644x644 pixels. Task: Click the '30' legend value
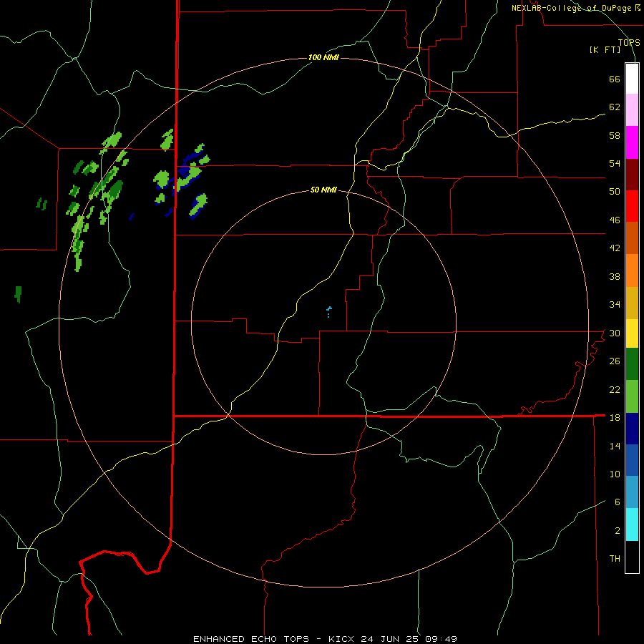pos(615,333)
